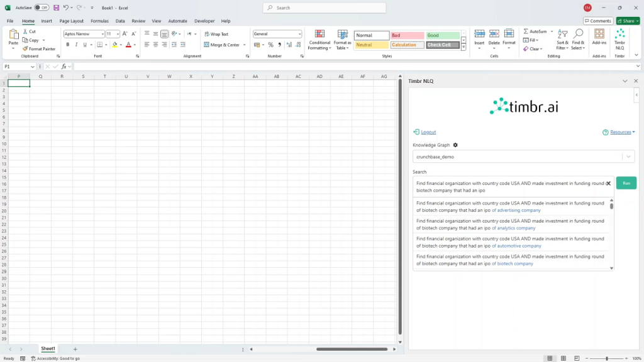The height and width of the screenshot is (362, 644).
Task: Click the Logout link
Action: [428, 132]
